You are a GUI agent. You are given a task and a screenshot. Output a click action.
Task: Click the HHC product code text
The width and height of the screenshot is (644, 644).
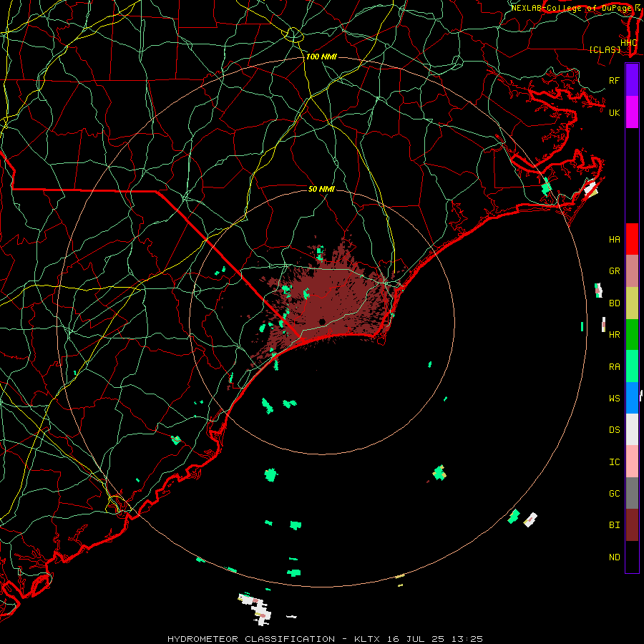point(628,43)
